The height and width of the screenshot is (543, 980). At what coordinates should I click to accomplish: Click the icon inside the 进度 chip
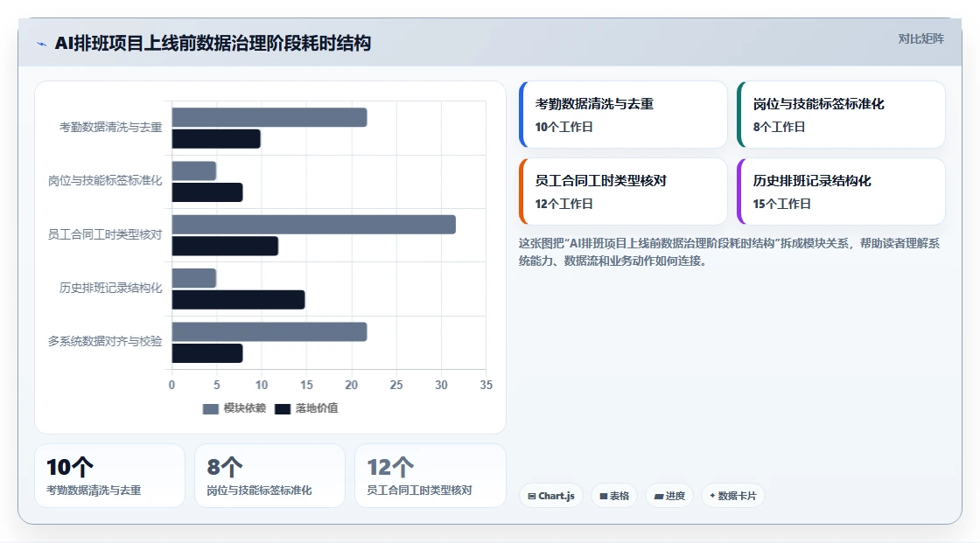pos(659,496)
